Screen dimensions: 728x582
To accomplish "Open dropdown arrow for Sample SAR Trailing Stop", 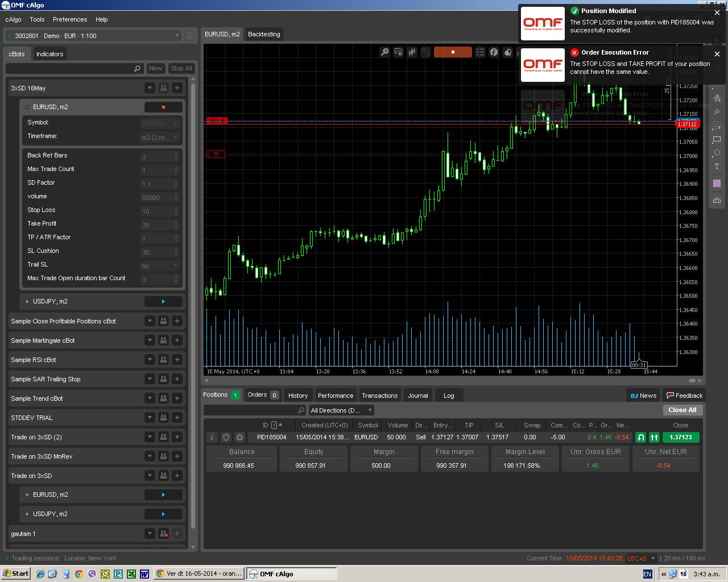I will click(x=150, y=379).
